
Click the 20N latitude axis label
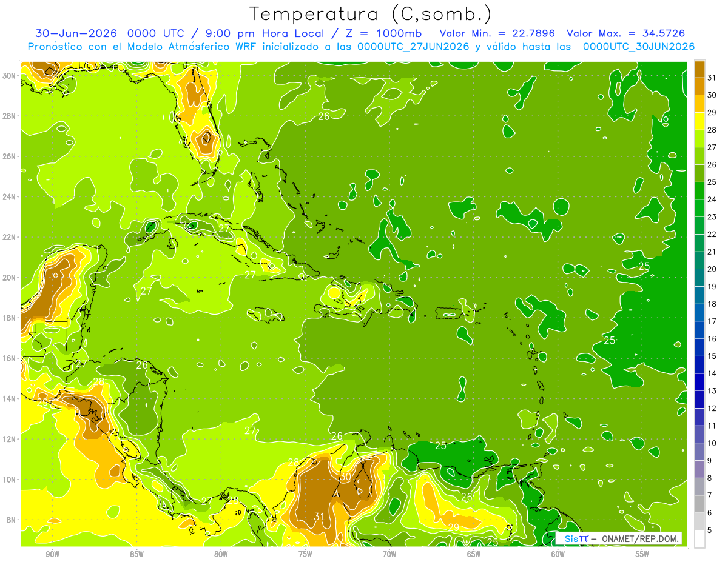8,278
